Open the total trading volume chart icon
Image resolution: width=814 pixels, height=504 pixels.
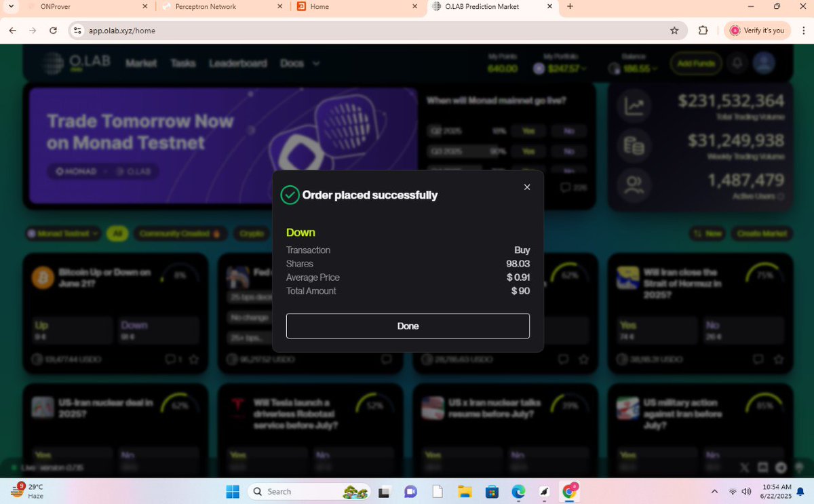(x=635, y=106)
